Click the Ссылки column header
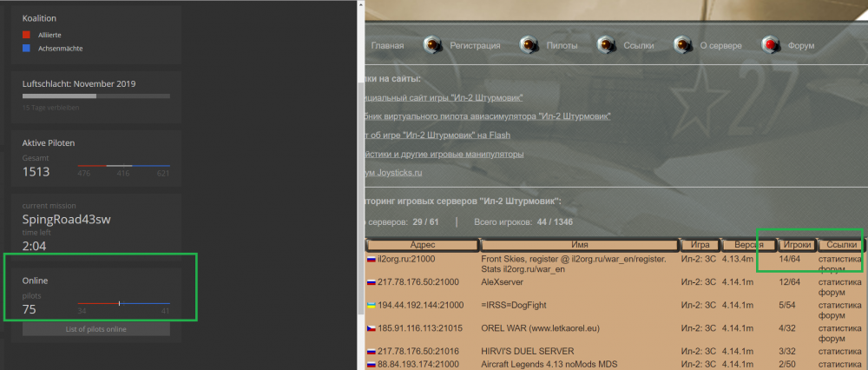868x370 pixels. [841, 244]
